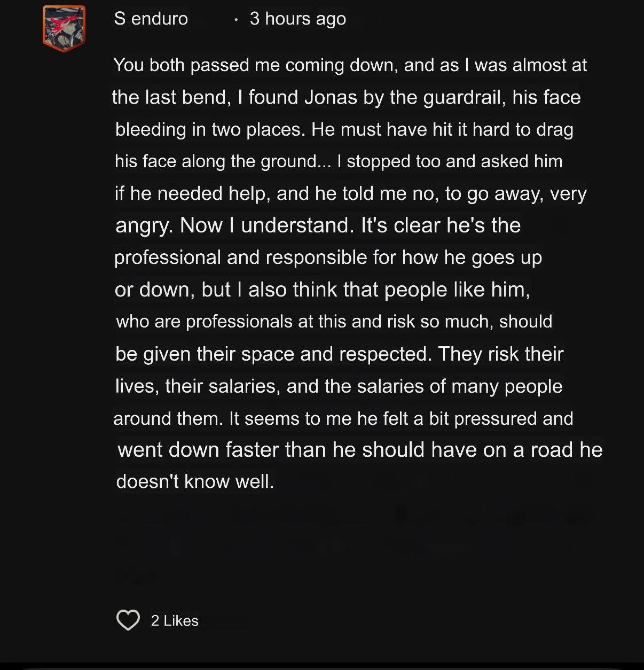Like the comment with the heart icon
The width and height of the screenshot is (644, 670).
pos(128,620)
